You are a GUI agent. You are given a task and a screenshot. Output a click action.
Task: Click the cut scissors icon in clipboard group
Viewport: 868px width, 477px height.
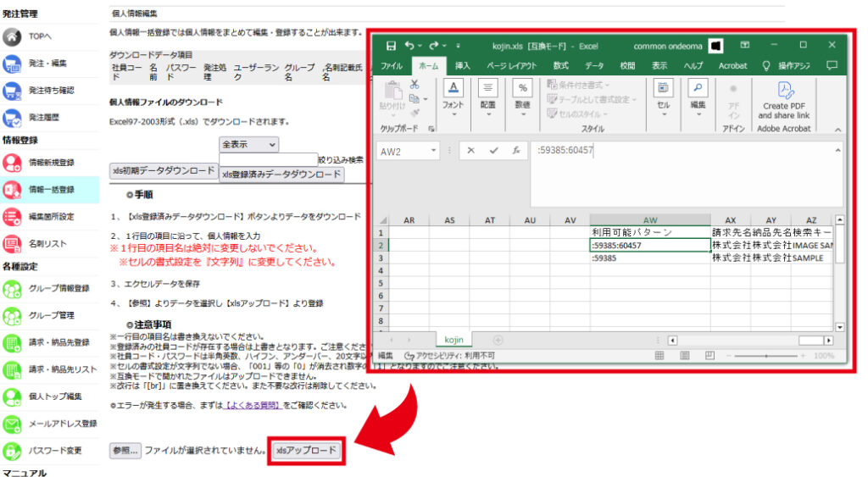[x=415, y=85]
